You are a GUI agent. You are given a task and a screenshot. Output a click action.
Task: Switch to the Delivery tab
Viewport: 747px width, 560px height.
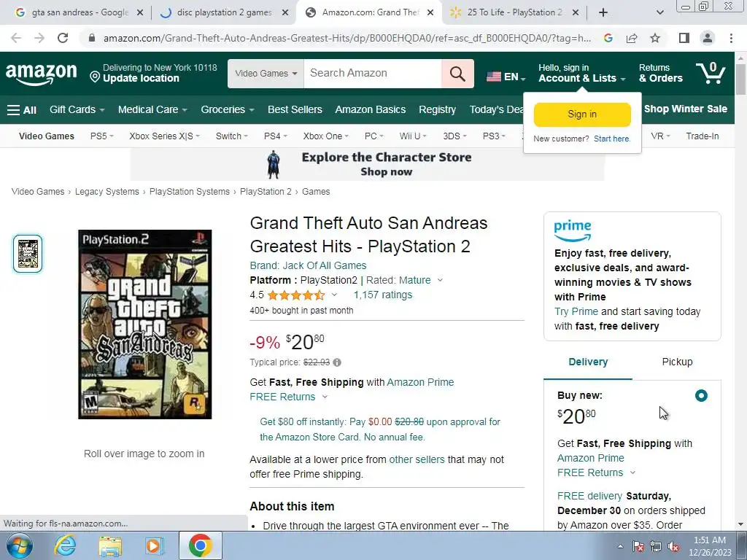pyautogui.click(x=588, y=362)
